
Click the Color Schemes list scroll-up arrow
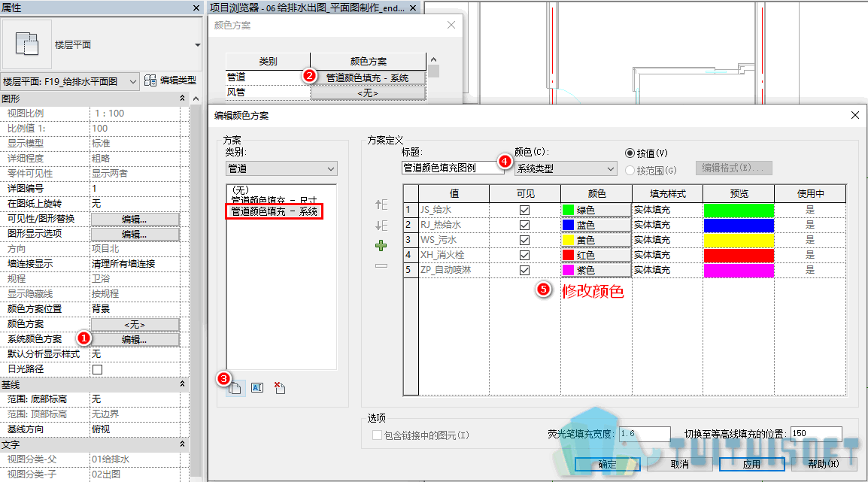click(433, 59)
